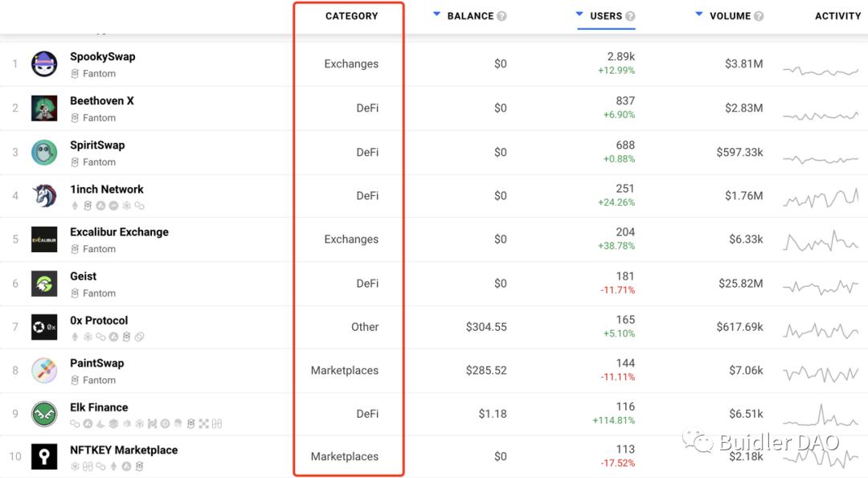This screenshot has width=868, height=478.
Task: Click Fantom chain icon under Excalibur Exchange
Action: 75,249
